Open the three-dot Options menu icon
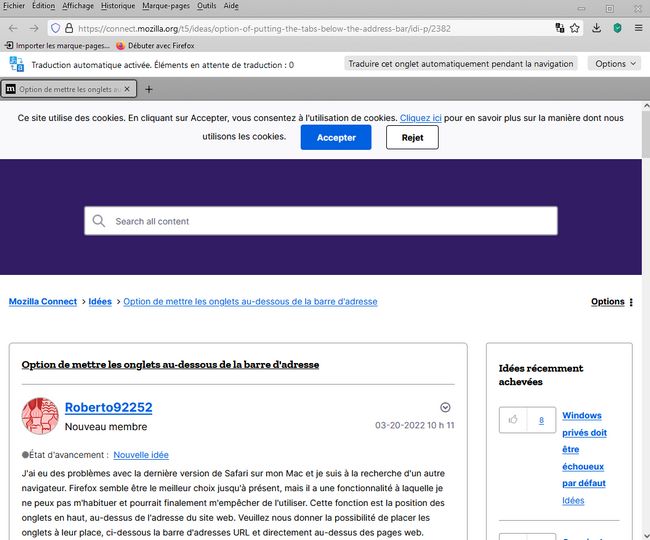Image resolution: width=650 pixels, height=540 pixels. (631, 302)
